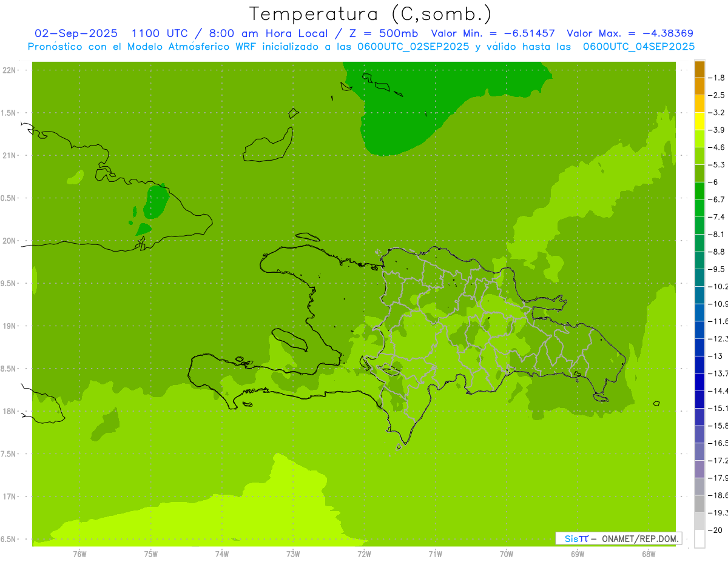The height and width of the screenshot is (562, 728).
Task: Click the 'ONAMET/REP.DOM.' credit label
Action: (639, 538)
